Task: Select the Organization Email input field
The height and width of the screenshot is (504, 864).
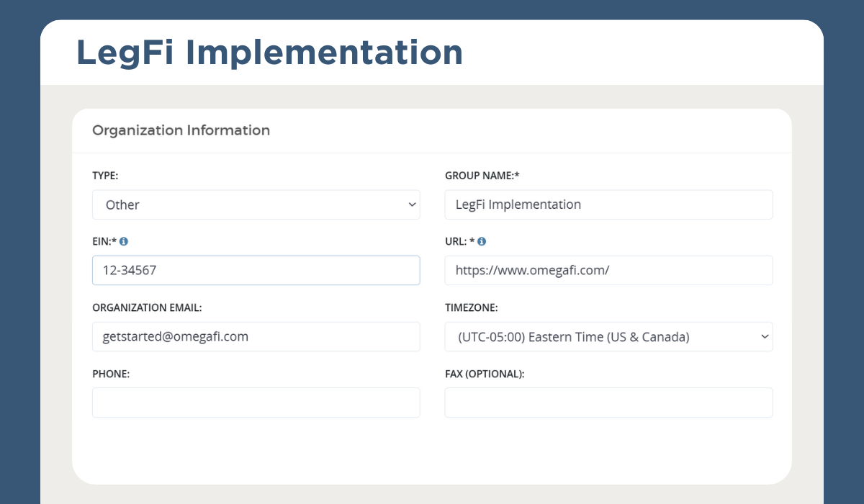Action: click(256, 337)
